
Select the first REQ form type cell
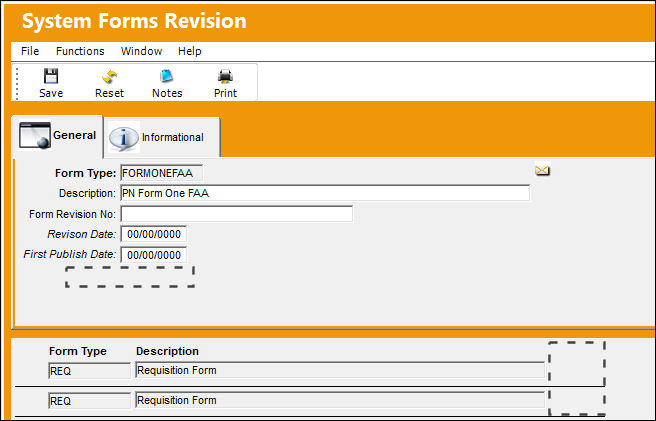tap(90, 371)
